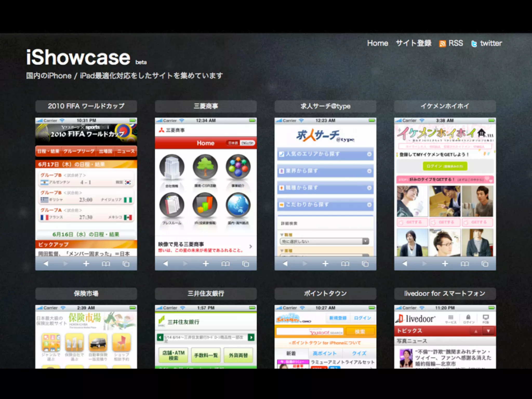Open the livedoor for スマートフォン thumbnail
This screenshot has height=399, width=532.
(445, 337)
